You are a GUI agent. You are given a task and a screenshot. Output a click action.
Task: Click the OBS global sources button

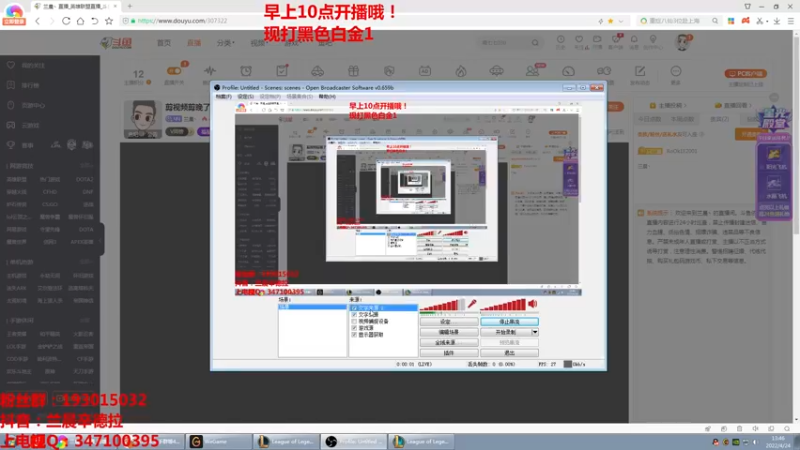click(x=449, y=342)
